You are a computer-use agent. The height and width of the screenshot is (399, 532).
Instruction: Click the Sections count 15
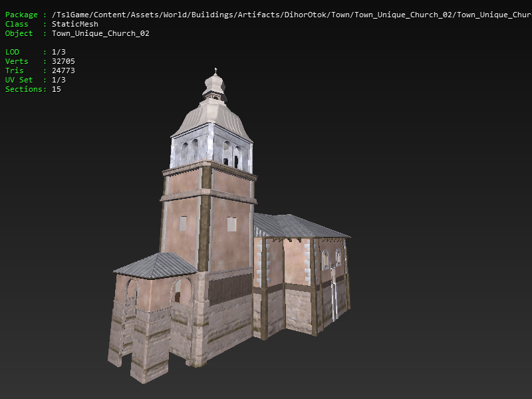56,89
